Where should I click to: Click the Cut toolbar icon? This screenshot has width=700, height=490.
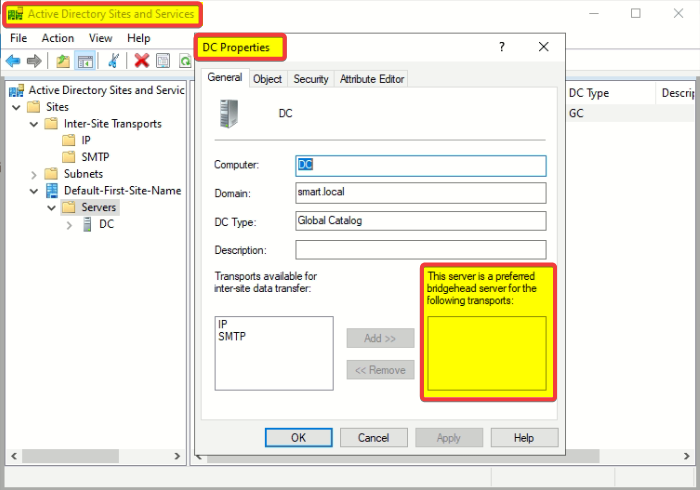(113, 61)
